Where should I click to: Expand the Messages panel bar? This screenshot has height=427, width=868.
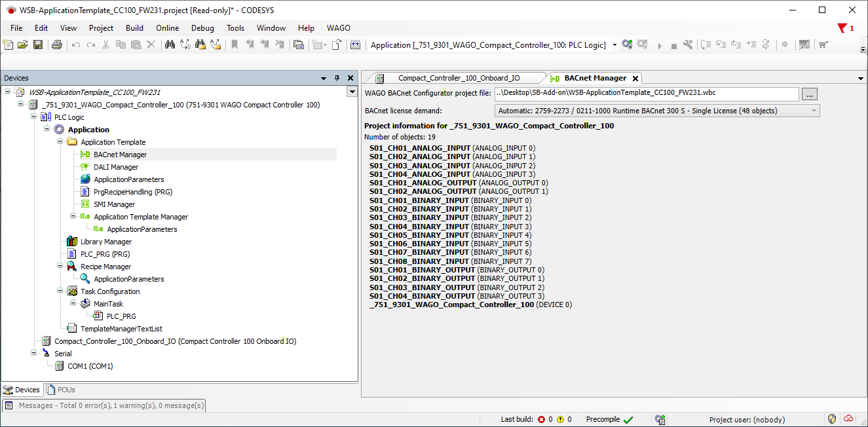tap(104, 405)
